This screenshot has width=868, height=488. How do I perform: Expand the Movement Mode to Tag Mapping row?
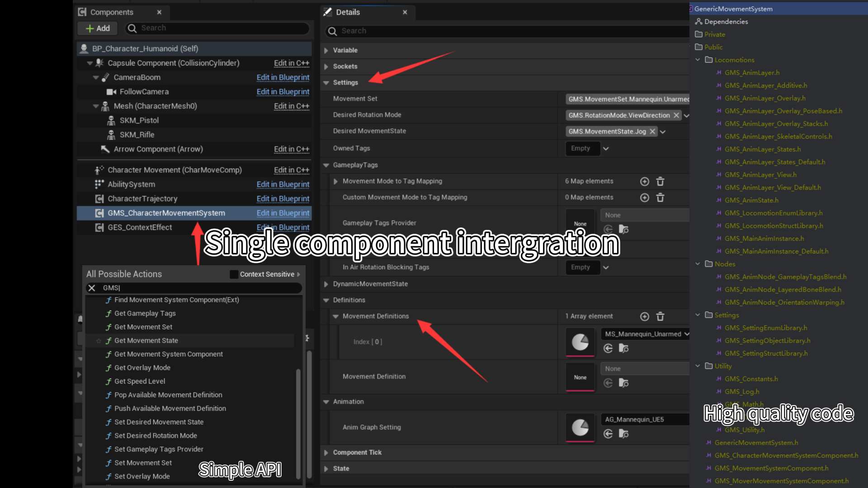335,181
